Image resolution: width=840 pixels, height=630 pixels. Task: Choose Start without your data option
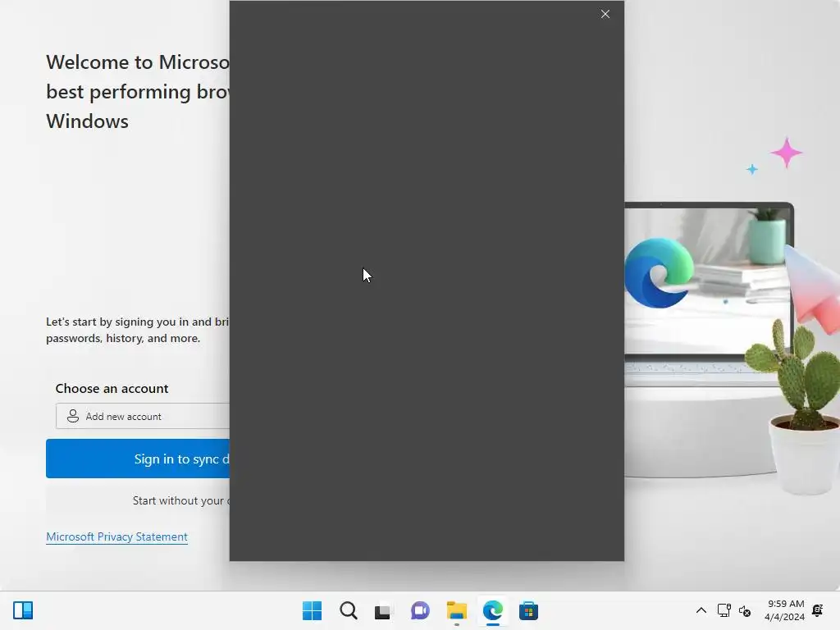pyautogui.click(x=138, y=500)
